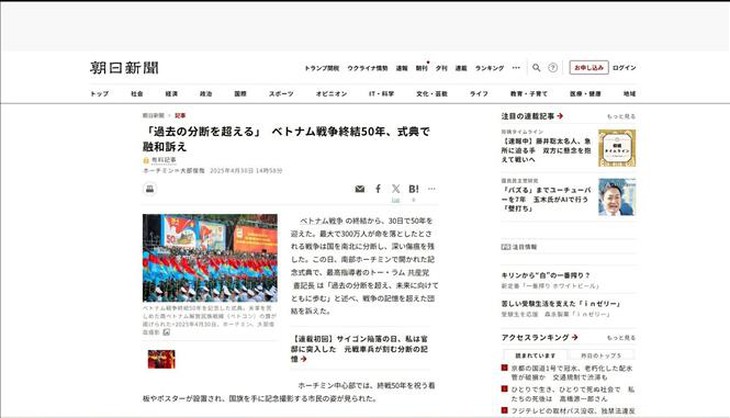Select スポーツ navigation menu item
The width and height of the screenshot is (730, 418).
[281, 94]
